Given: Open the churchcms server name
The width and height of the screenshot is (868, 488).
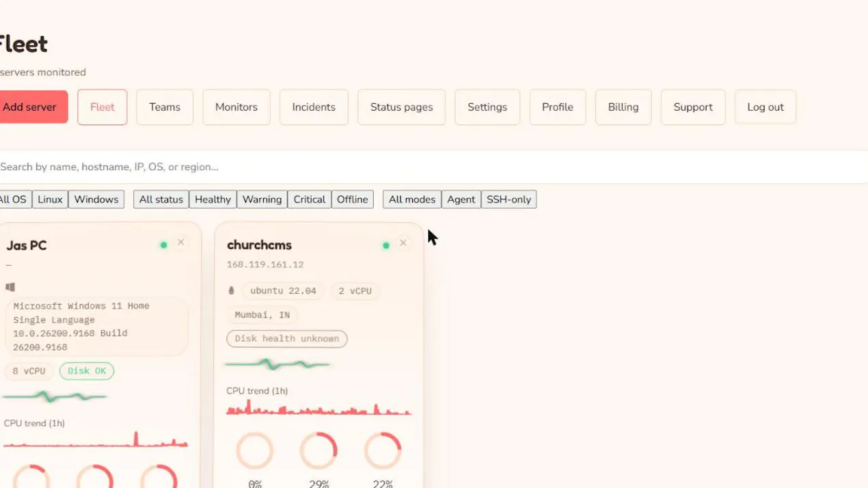Looking at the screenshot, I should [x=259, y=245].
